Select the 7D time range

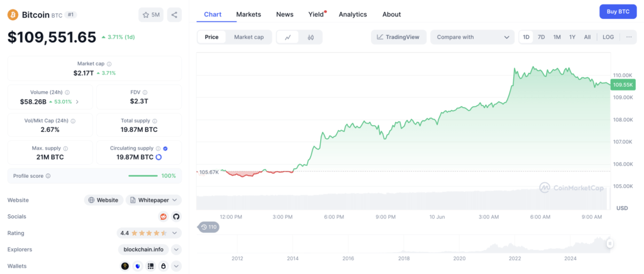[541, 37]
